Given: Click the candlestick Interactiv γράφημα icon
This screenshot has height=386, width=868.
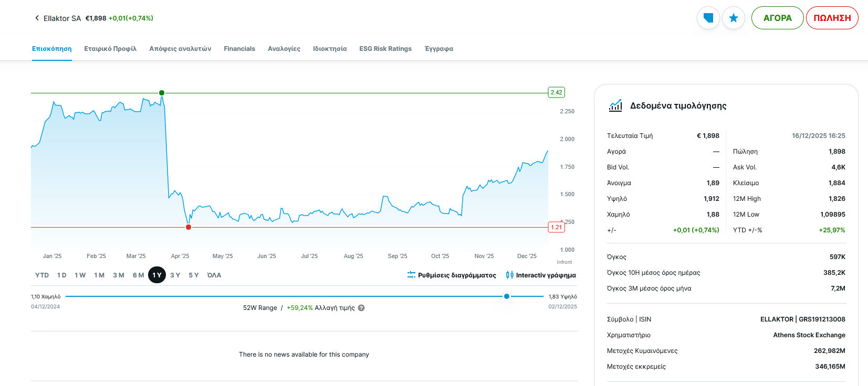Looking at the screenshot, I should pos(509,275).
